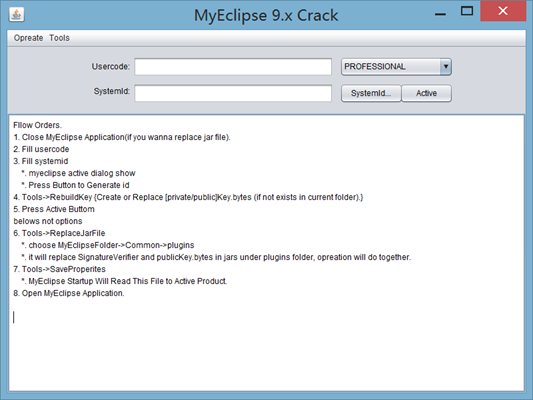This screenshot has width=533, height=400.
Task: Click the Open MyEclipse Application line
Action: [x=69, y=293]
